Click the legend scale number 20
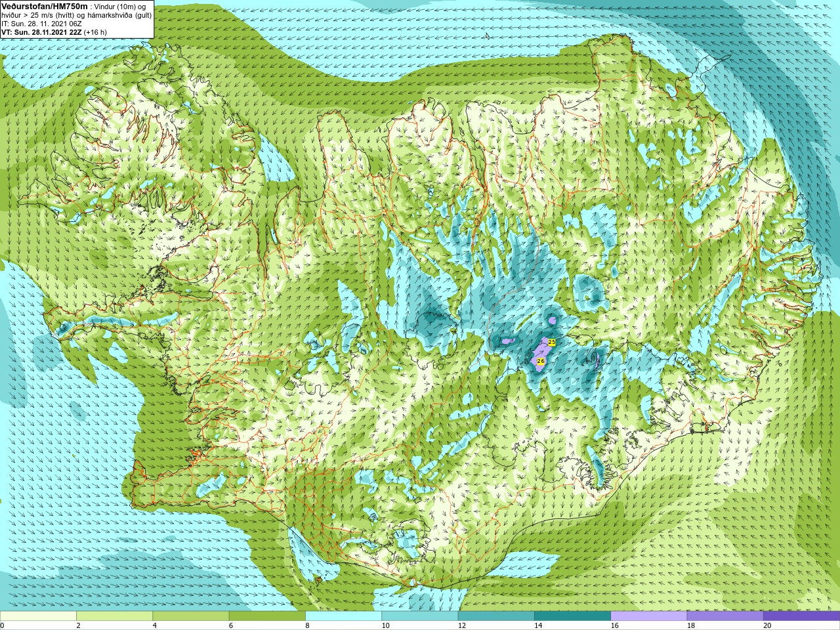 coord(767,625)
